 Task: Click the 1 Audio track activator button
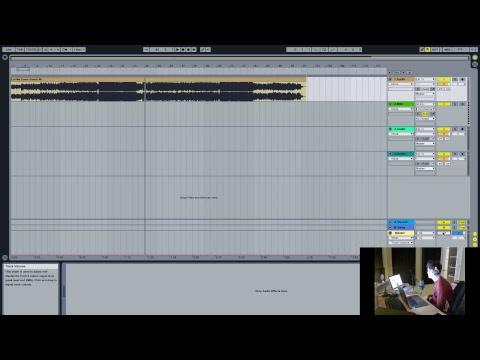tap(444, 79)
